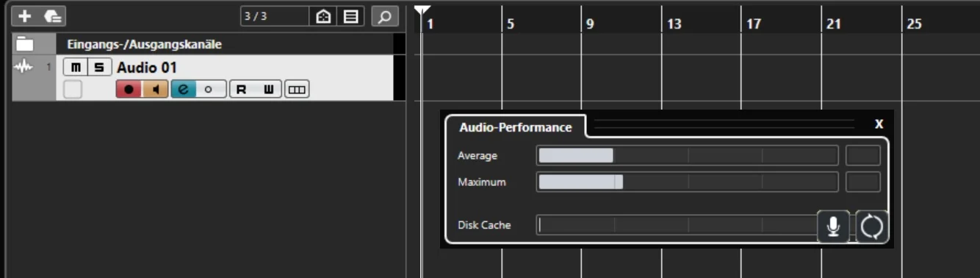Screen dimensions: 980x278
Task: Click ruler at bar 9
Action: (x=590, y=24)
